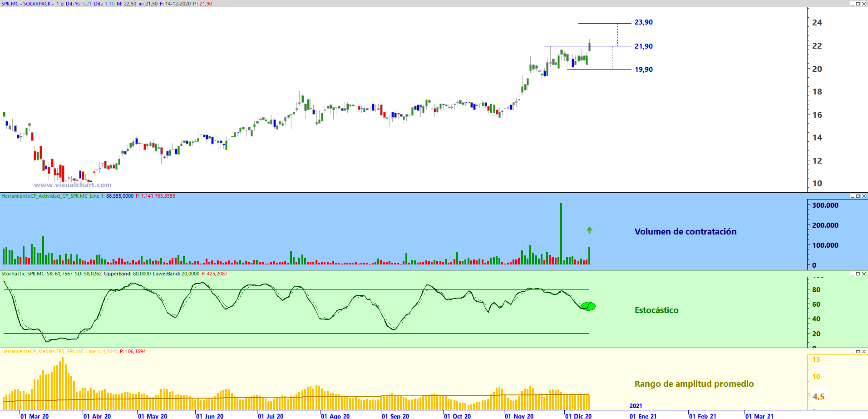The height and width of the screenshot is (419, 868).
Task: Close the MediaATR5 indicator panel
Action: (864, 351)
